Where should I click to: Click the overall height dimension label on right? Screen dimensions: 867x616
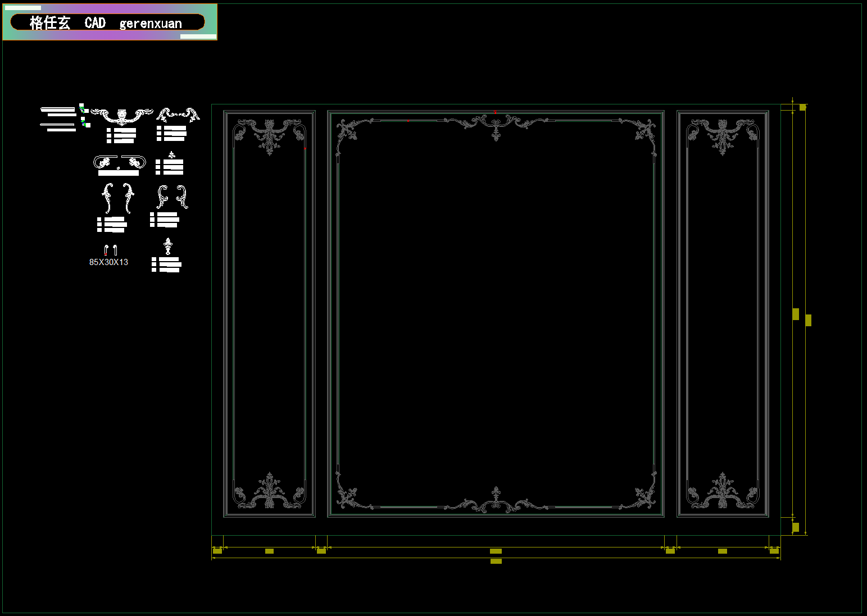[808, 320]
